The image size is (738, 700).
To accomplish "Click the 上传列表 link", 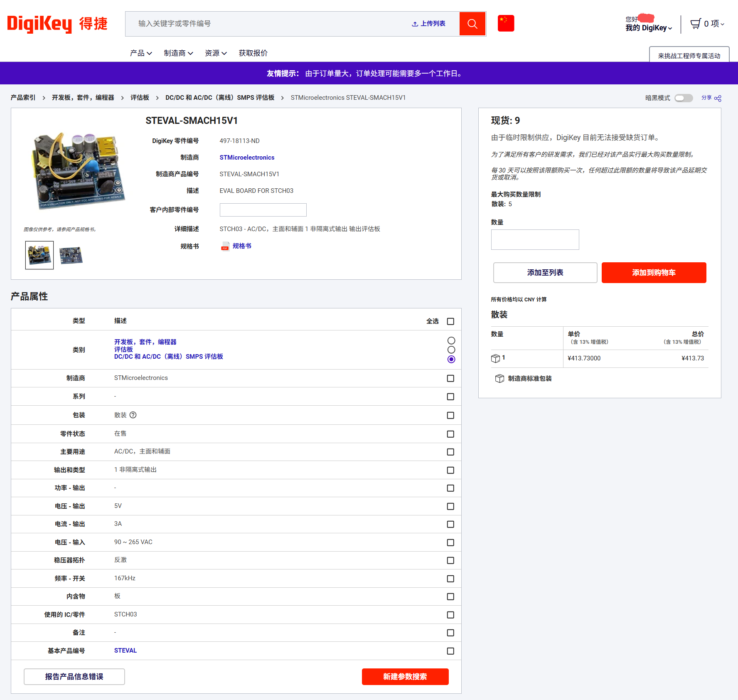I will coord(433,24).
